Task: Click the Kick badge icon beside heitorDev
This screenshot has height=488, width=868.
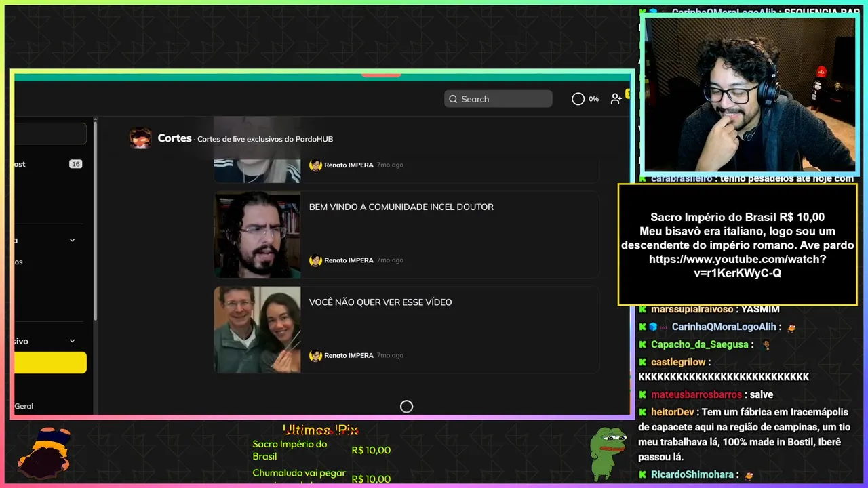Action: (x=642, y=412)
